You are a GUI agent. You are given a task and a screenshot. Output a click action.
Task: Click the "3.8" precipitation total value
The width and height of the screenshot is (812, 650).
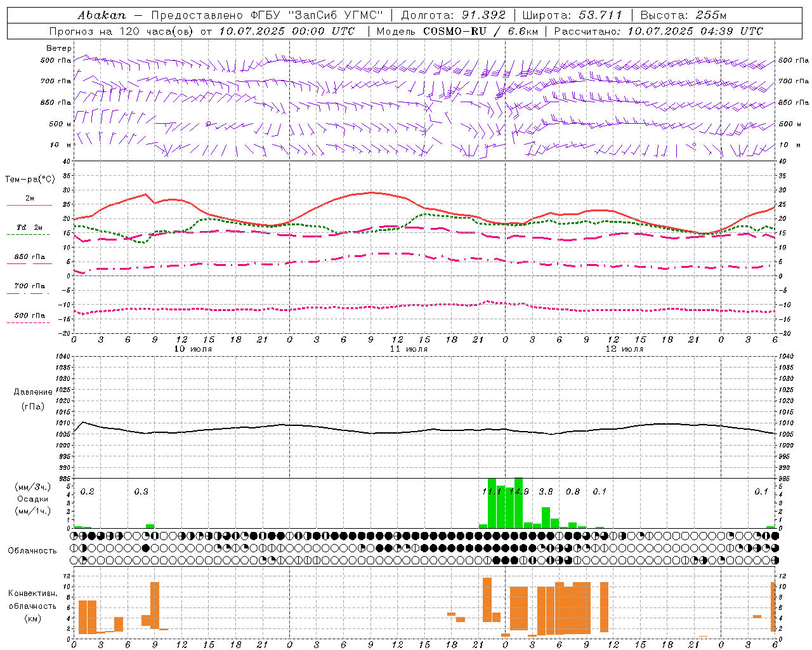546,491
